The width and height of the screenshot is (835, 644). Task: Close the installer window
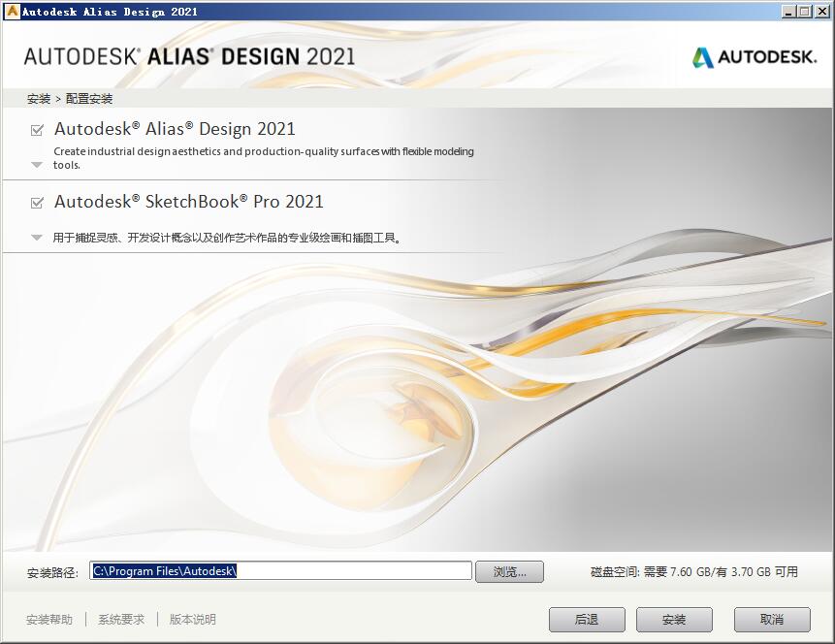821,12
